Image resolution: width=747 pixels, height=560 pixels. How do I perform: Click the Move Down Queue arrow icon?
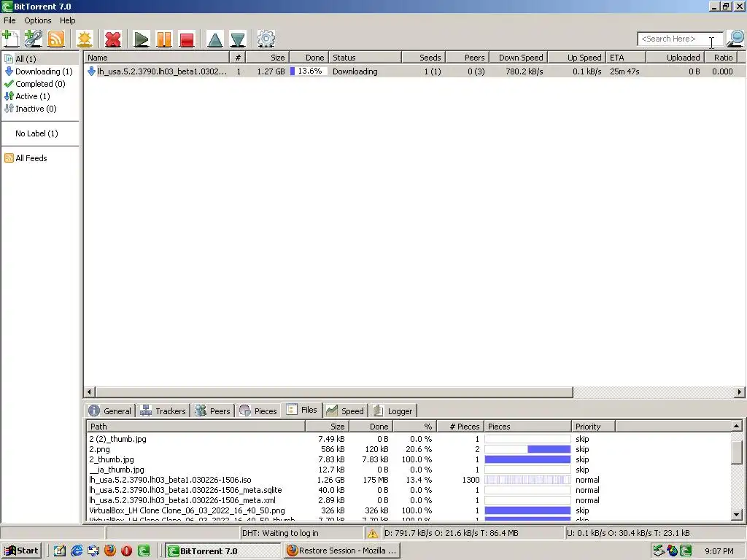point(238,39)
